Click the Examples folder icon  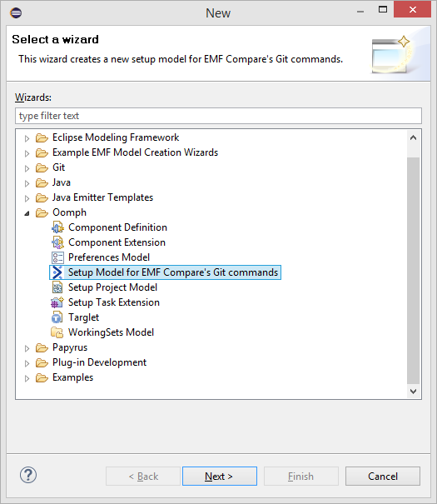point(42,377)
